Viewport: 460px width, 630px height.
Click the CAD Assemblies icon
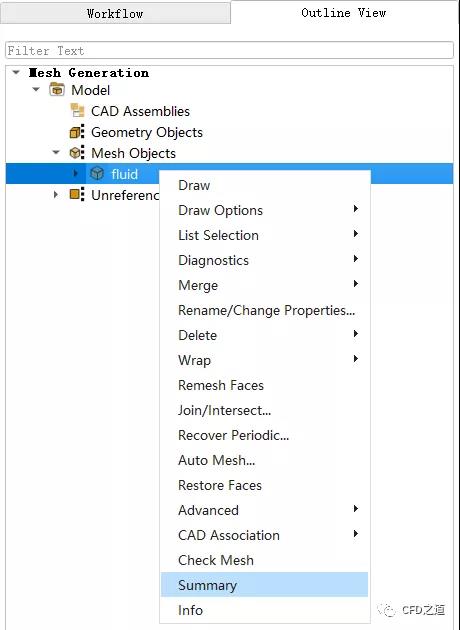[x=77, y=110]
